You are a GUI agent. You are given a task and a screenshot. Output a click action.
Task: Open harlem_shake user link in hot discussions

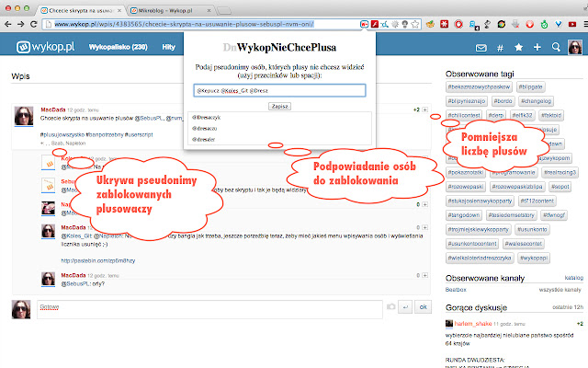473,324
